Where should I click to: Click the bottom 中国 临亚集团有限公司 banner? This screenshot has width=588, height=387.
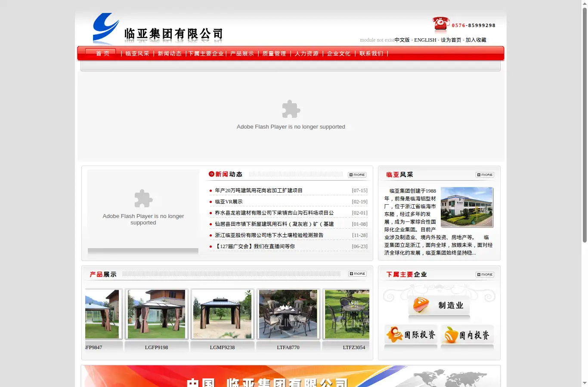pos(291,376)
